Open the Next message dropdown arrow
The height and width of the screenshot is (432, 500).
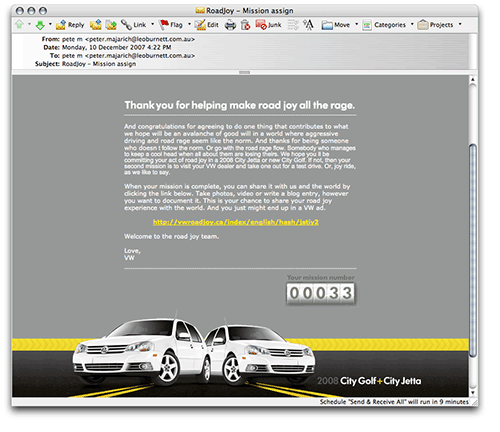tap(50, 24)
